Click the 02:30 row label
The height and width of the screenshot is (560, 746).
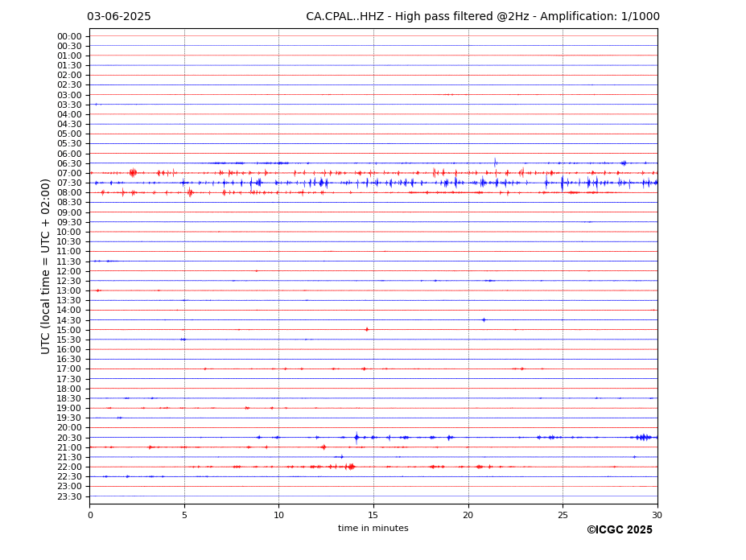point(69,84)
